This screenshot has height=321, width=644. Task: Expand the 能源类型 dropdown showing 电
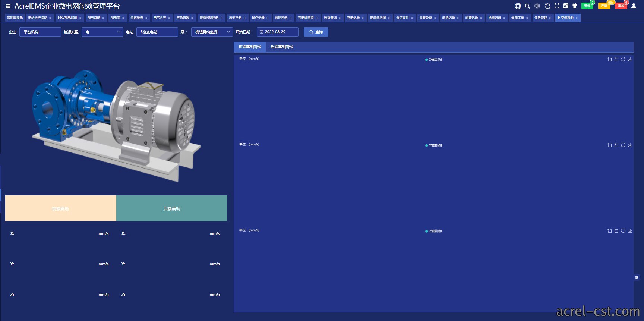(102, 32)
